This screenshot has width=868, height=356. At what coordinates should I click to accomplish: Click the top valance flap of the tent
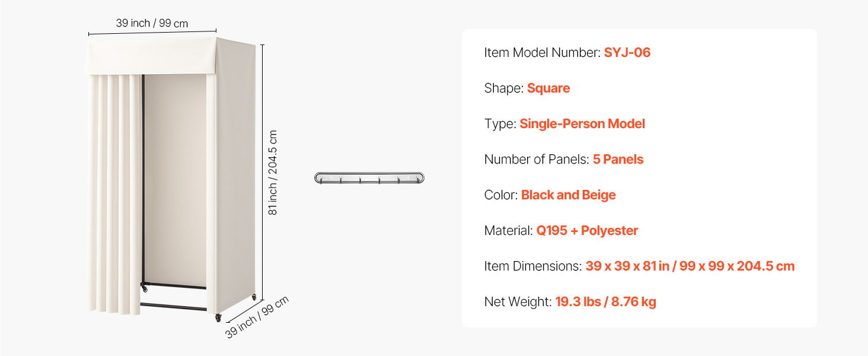(x=152, y=58)
